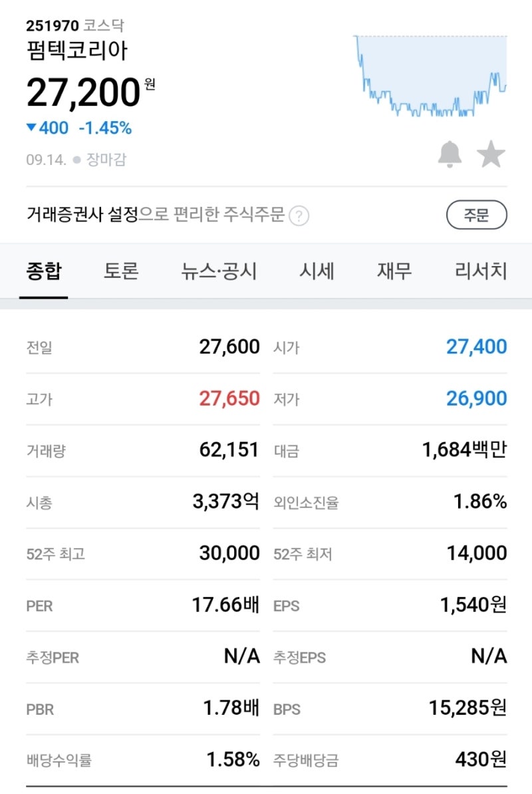Viewport: 532px width, 794px height.
Task: Tap the price alert bell icon
Action: pos(450,154)
